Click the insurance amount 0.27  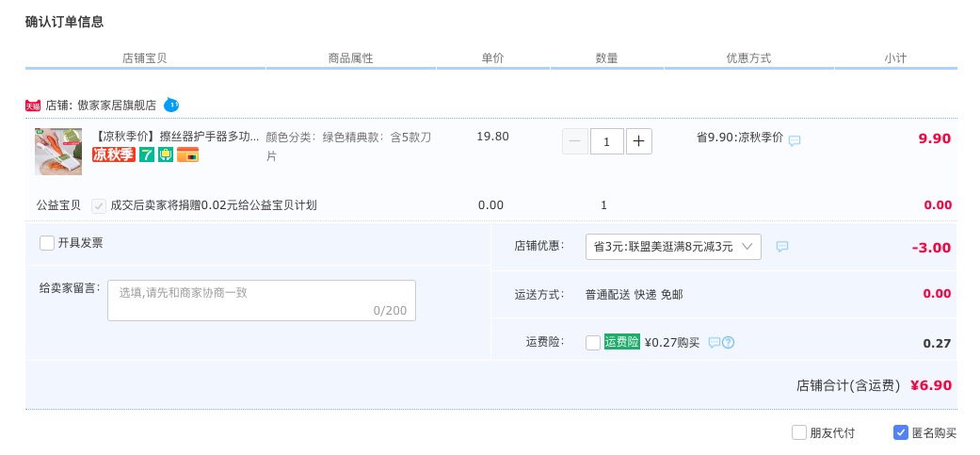pos(937,343)
